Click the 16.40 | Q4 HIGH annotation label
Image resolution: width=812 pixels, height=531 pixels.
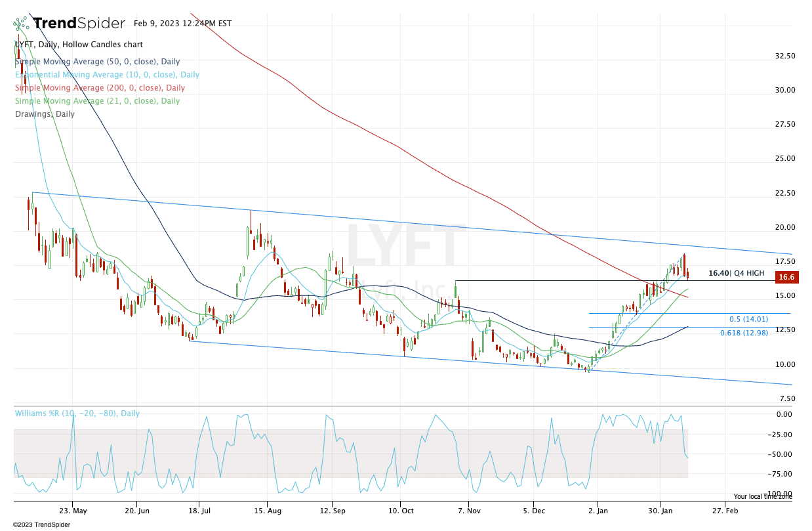point(736,273)
